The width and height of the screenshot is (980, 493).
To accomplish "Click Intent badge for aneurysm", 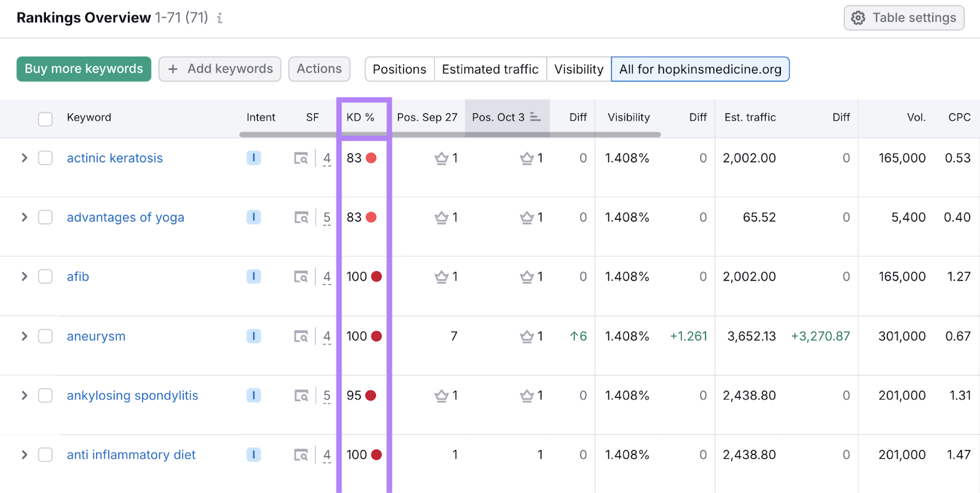I will pyautogui.click(x=254, y=336).
